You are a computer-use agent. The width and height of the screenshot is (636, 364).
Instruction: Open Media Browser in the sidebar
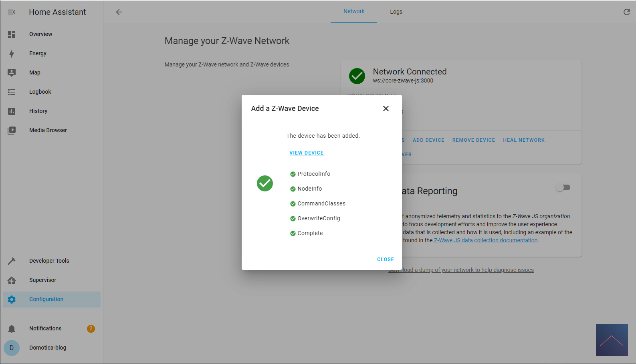click(52, 131)
